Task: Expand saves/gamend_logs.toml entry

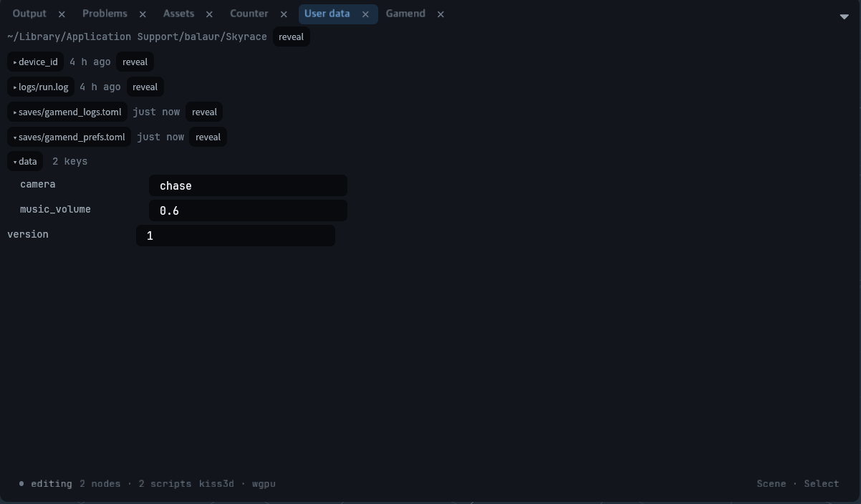Action: (67, 112)
